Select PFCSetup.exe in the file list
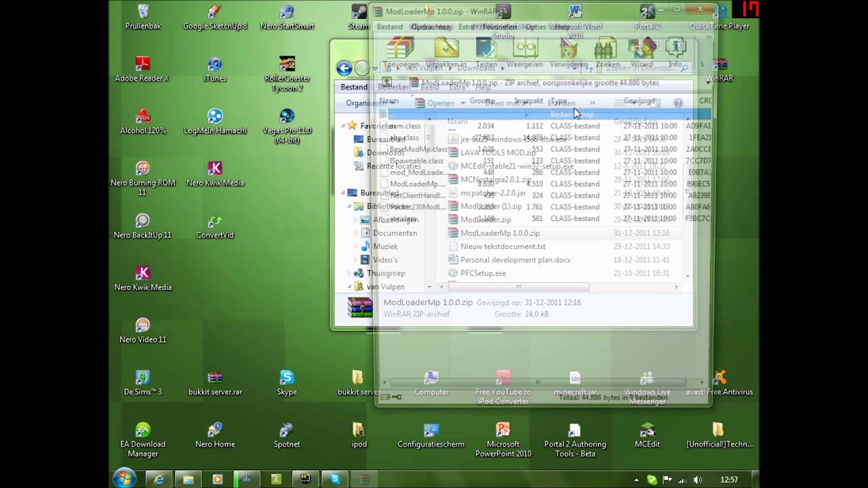Screen dimensions: 868x488 coord(483,273)
